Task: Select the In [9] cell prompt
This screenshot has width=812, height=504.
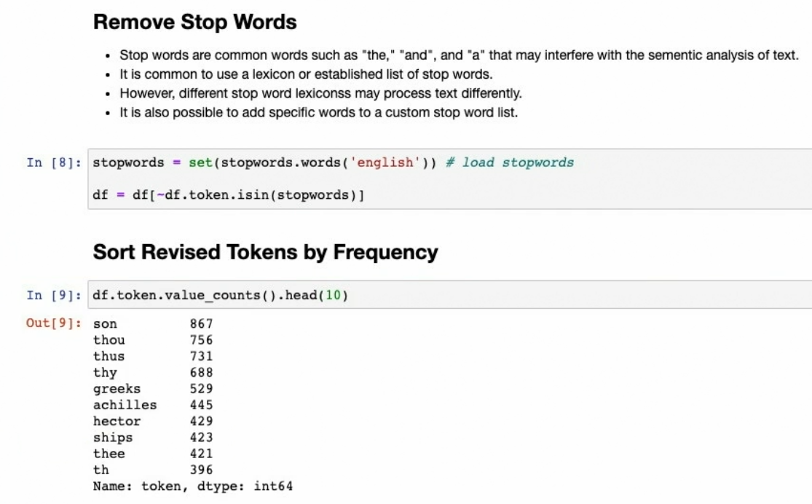Action: (x=55, y=295)
